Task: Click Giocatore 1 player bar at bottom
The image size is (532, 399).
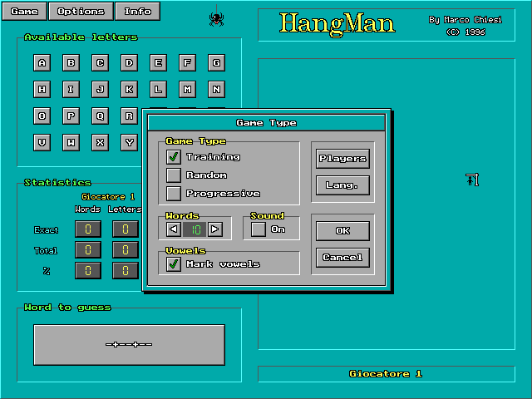Action: pyautogui.click(x=387, y=374)
